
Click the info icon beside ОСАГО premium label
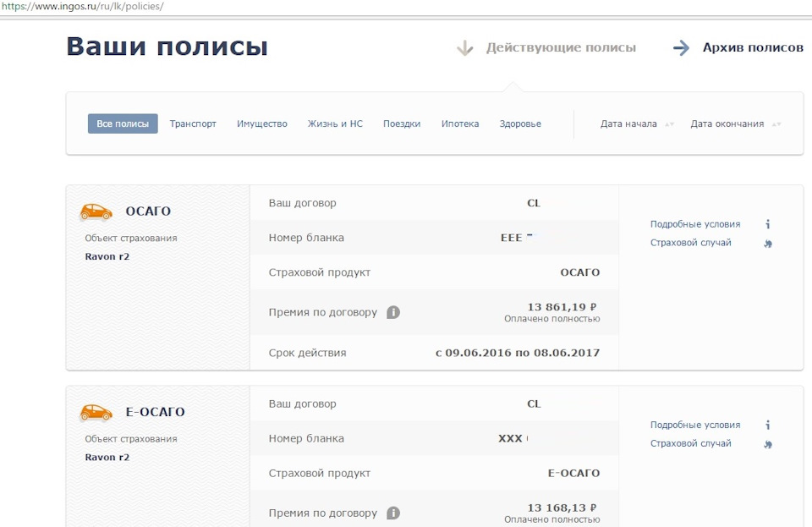click(393, 312)
